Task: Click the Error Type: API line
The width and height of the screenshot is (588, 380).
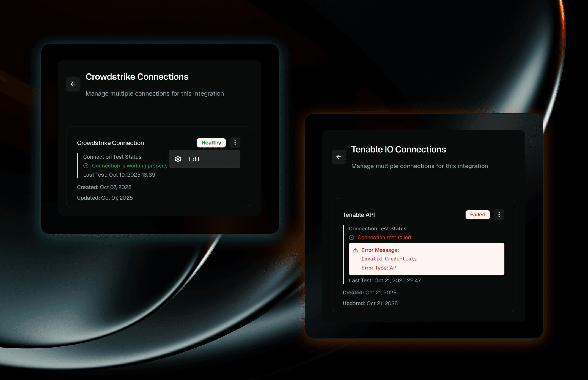Action: pyautogui.click(x=379, y=268)
